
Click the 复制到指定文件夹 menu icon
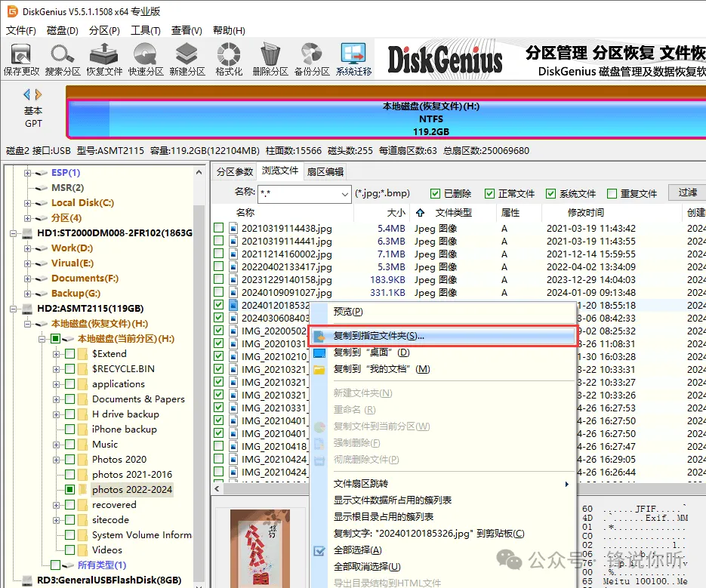coord(319,337)
